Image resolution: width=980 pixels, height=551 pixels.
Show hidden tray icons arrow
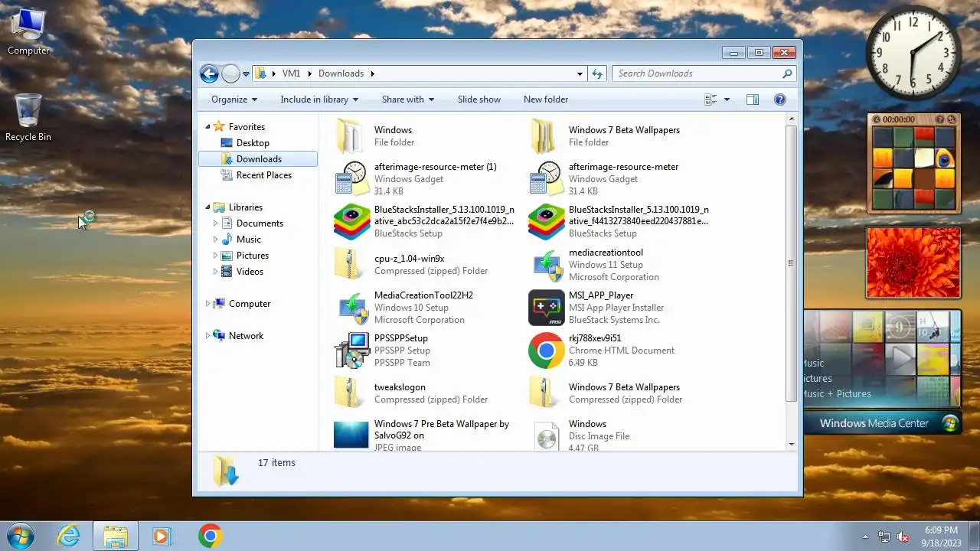(866, 536)
